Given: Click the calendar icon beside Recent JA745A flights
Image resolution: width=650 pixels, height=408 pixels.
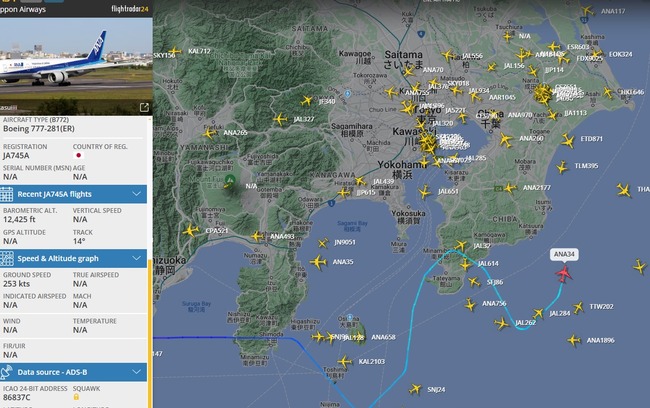Looking at the screenshot, I should pyautogui.click(x=7, y=194).
